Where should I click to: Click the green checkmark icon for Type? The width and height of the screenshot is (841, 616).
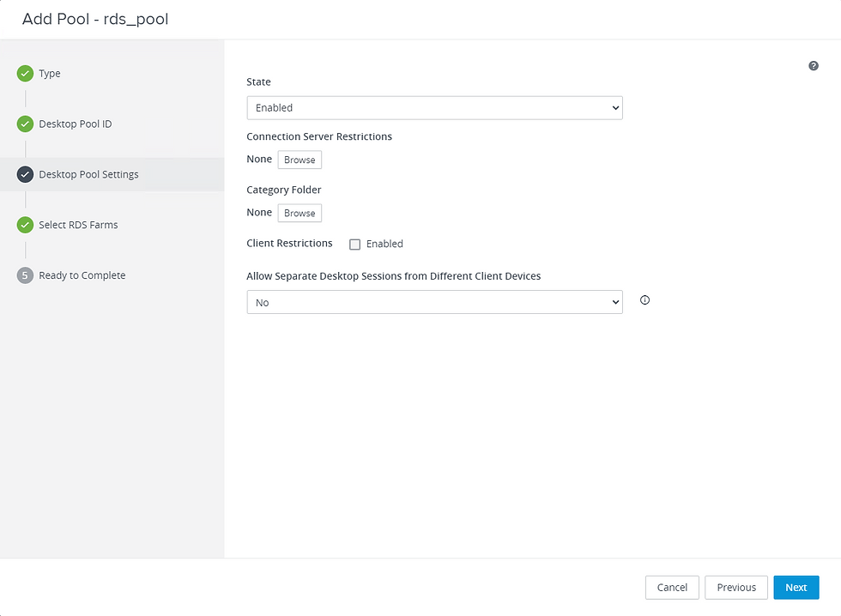tap(25, 74)
